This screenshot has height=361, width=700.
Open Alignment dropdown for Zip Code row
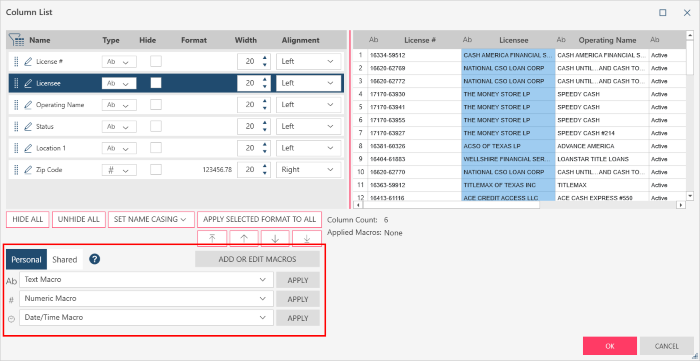point(308,170)
